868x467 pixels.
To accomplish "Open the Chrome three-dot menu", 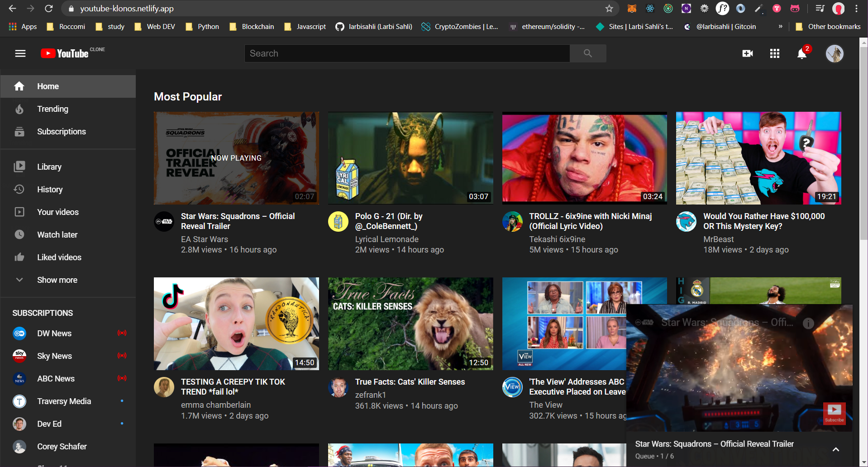I will pyautogui.click(x=856, y=9).
